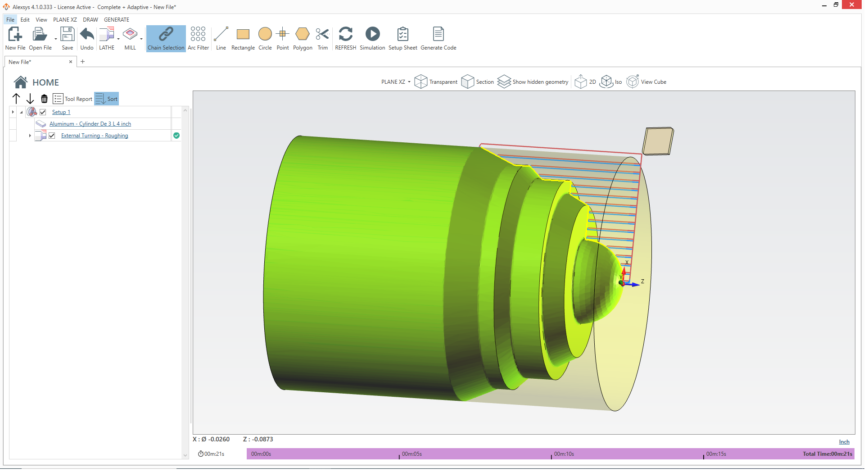The width and height of the screenshot is (868, 472).
Task: Close the New File* tab
Action: point(71,62)
